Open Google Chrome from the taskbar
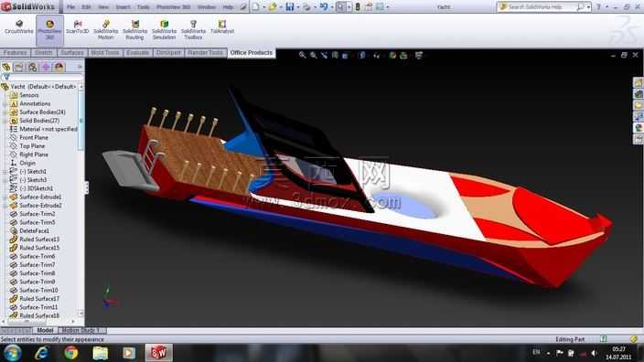This screenshot has height=362, width=644. (x=71, y=353)
